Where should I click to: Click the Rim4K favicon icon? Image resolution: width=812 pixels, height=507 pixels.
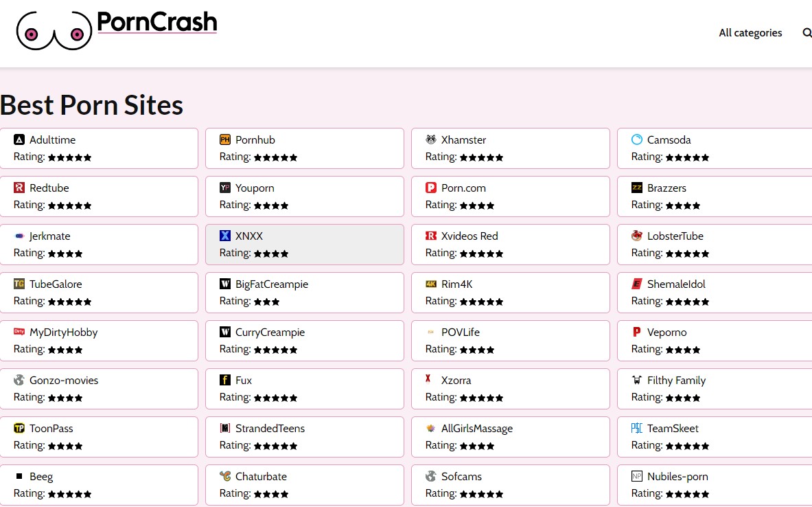[431, 284]
